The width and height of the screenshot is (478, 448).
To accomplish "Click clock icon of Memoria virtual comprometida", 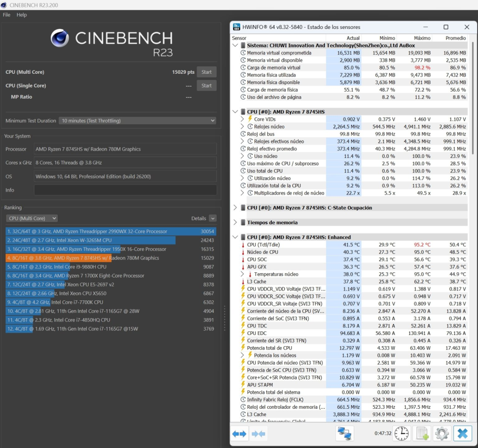I will point(243,53).
